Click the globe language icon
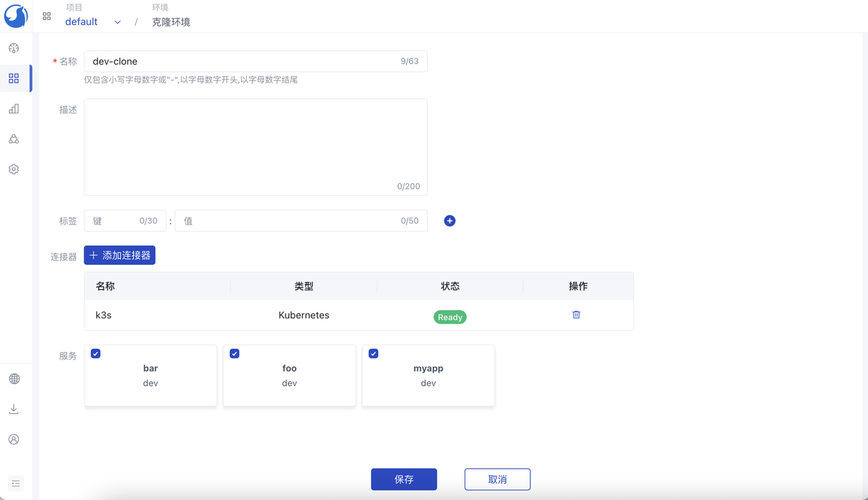868x500 pixels. [x=14, y=379]
